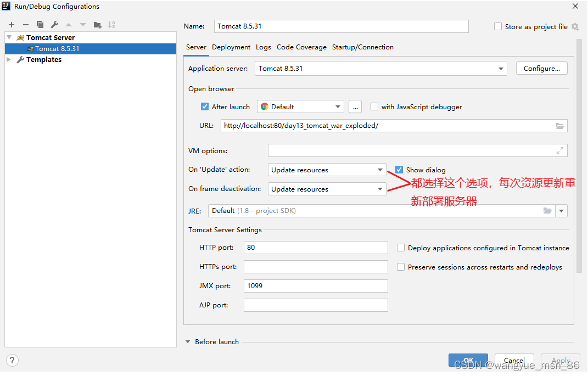Create a new folder with the folder-plus icon
588x376 pixels.
[x=98, y=25]
